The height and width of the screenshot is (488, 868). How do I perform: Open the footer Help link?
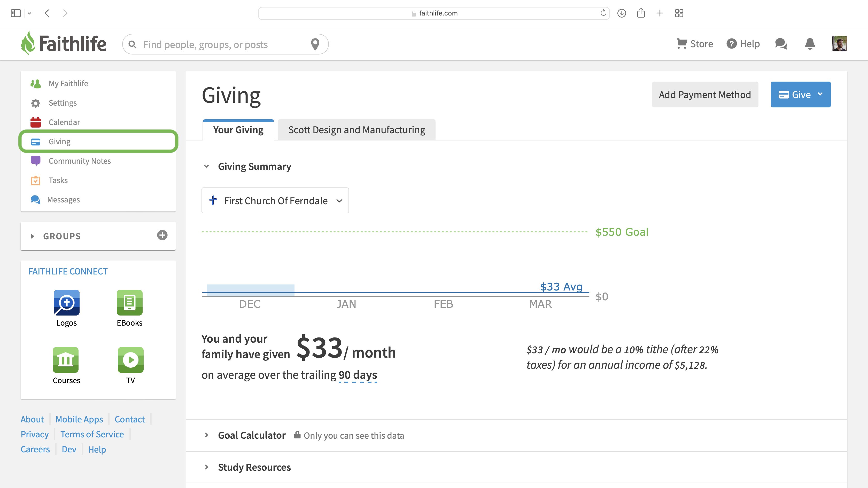(x=97, y=449)
